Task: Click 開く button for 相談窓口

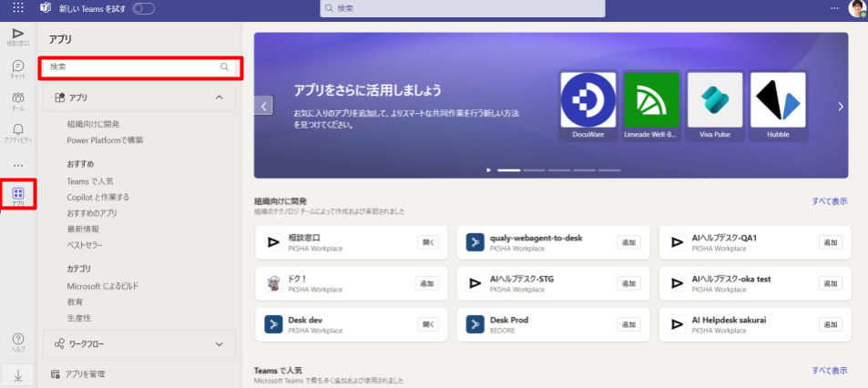Action: click(x=428, y=242)
